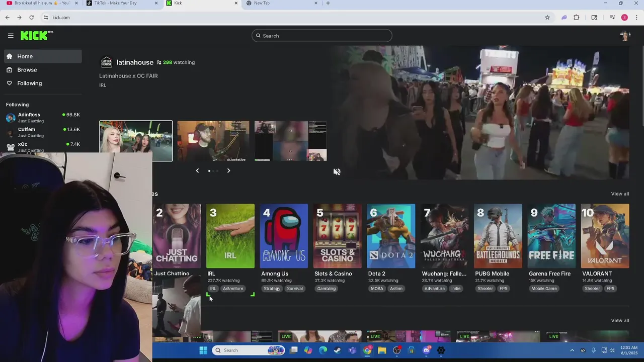Open IRL category card

[230, 236]
